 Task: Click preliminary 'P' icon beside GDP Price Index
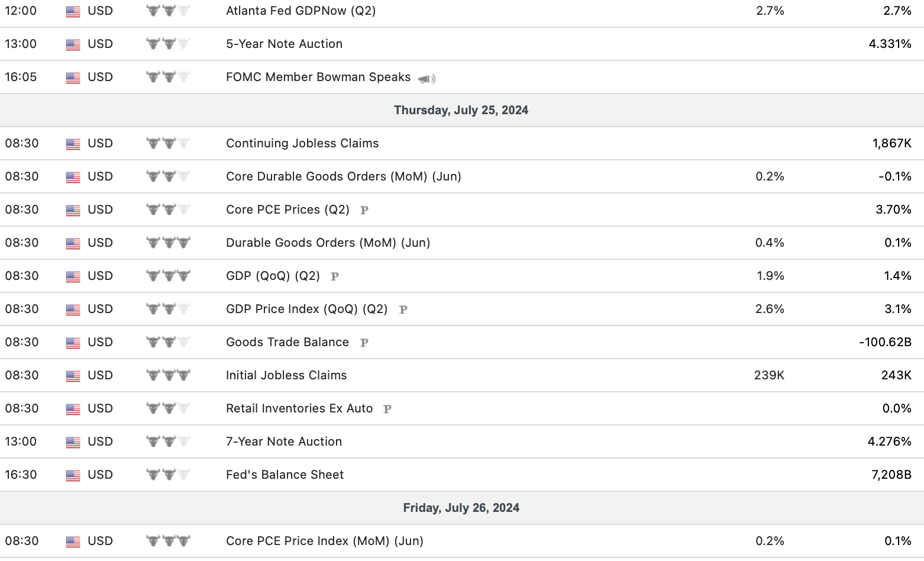pos(403,309)
